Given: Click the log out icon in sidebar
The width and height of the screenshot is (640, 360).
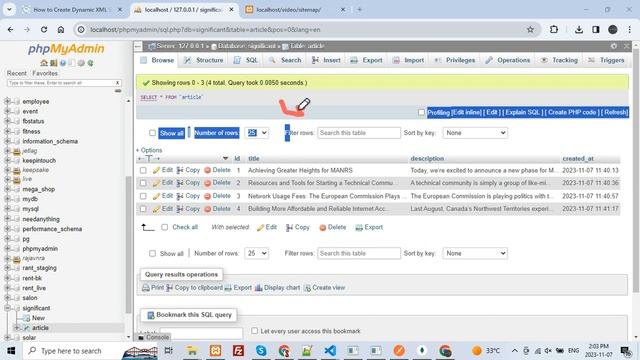Looking at the screenshot, I should 53,63.
